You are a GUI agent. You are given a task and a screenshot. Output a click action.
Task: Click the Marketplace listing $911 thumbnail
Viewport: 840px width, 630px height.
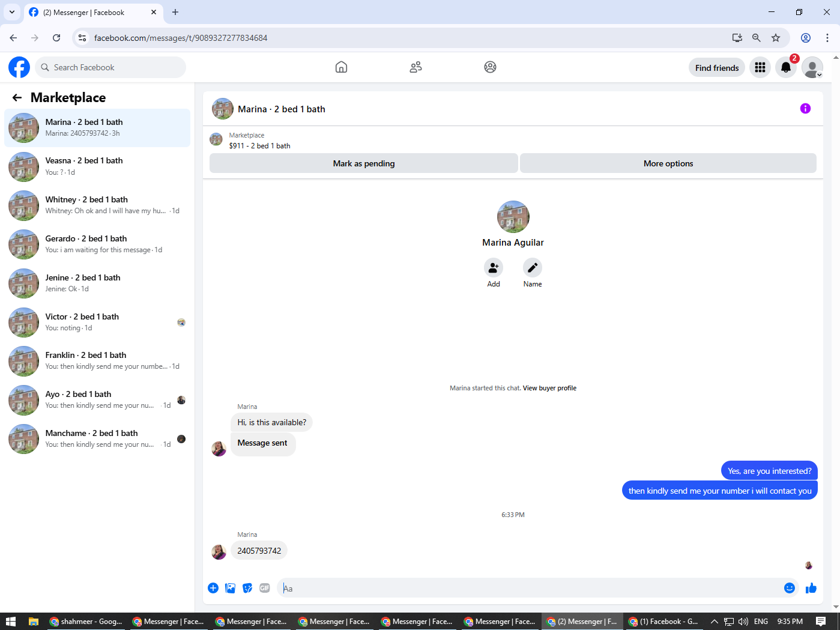coord(216,140)
